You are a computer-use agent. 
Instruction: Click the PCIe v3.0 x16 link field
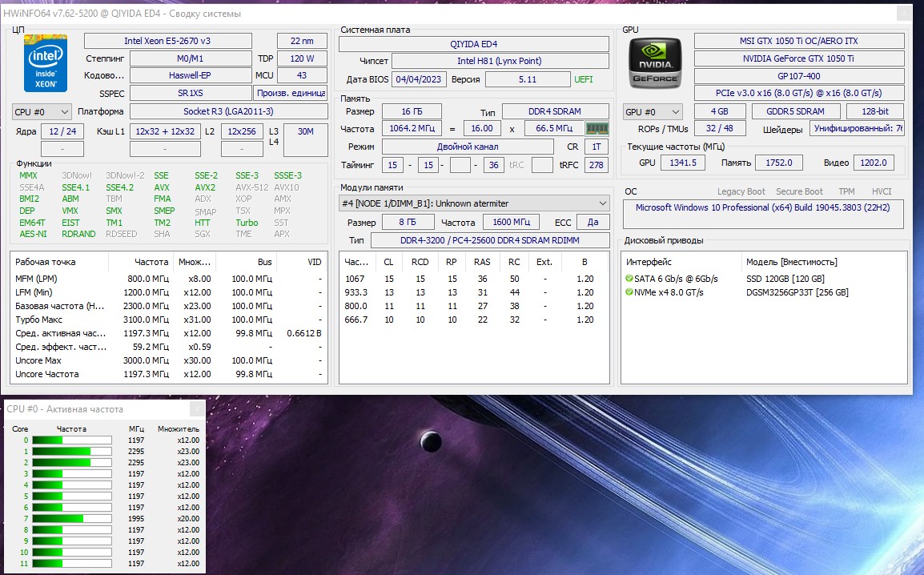tap(799, 93)
